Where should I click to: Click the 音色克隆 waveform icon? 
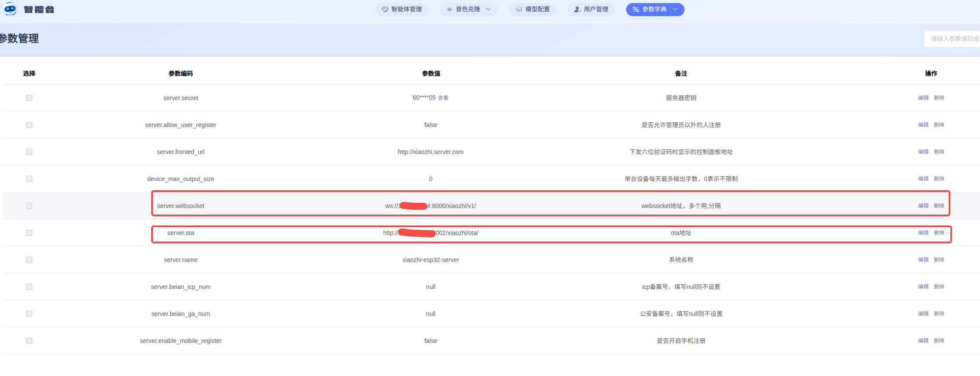(x=449, y=9)
